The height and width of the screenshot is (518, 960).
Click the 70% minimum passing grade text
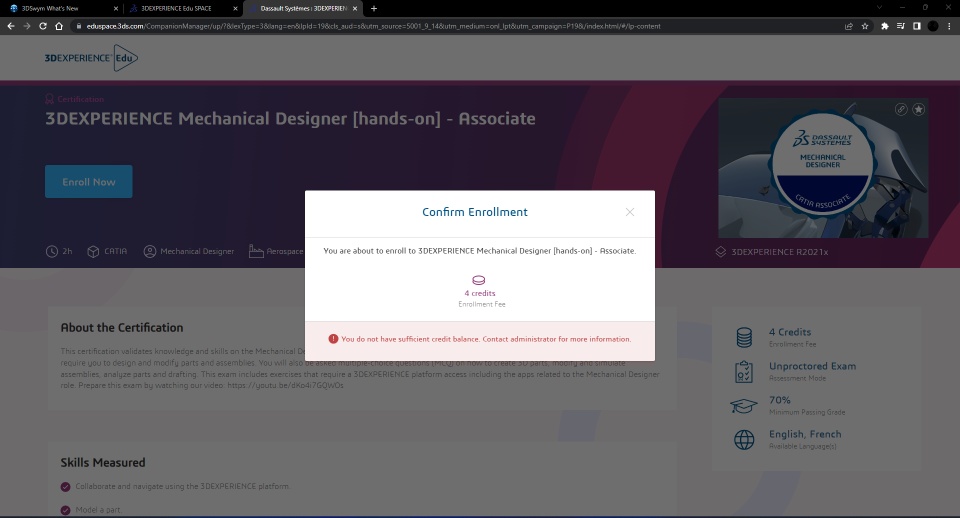tap(779, 400)
